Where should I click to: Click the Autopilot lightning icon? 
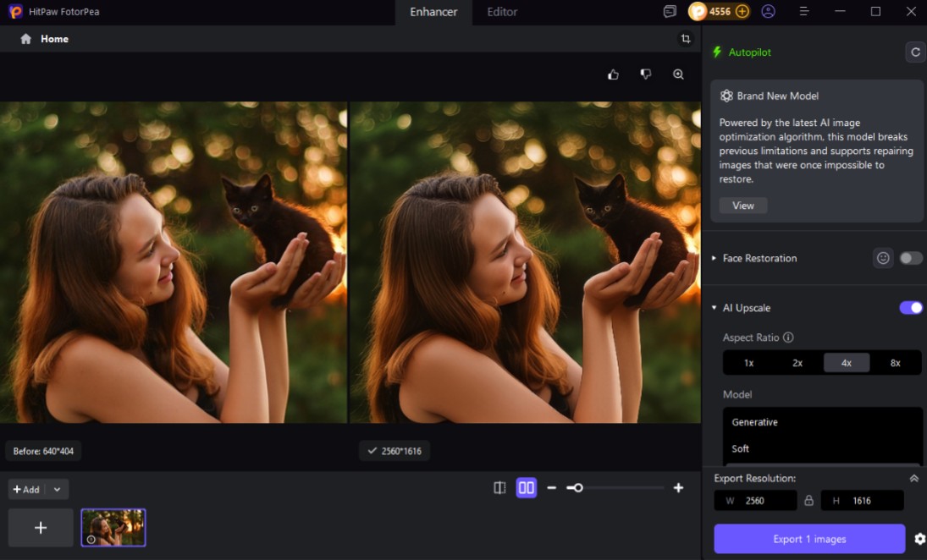point(717,52)
